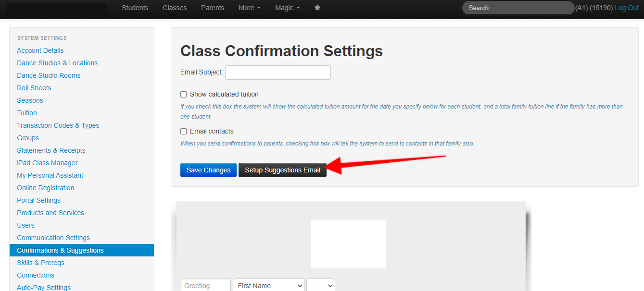Enable Show calculated tuition checkbox
Screen dimensions: 644x291
tap(183, 95)
